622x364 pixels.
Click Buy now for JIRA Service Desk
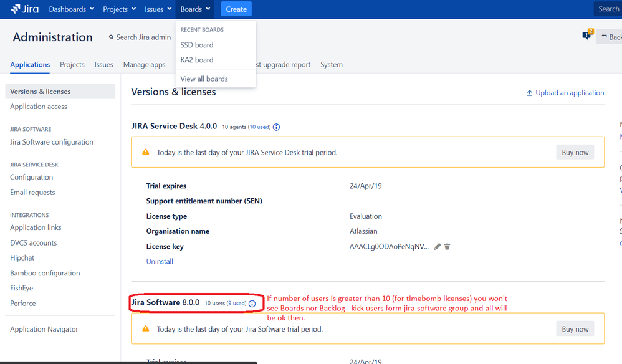point(575,153)
